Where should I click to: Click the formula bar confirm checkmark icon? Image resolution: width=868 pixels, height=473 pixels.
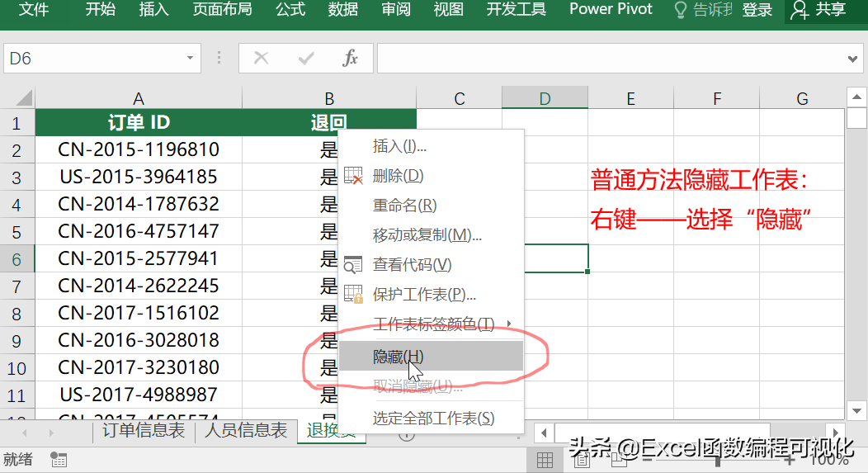coord(305,58)
